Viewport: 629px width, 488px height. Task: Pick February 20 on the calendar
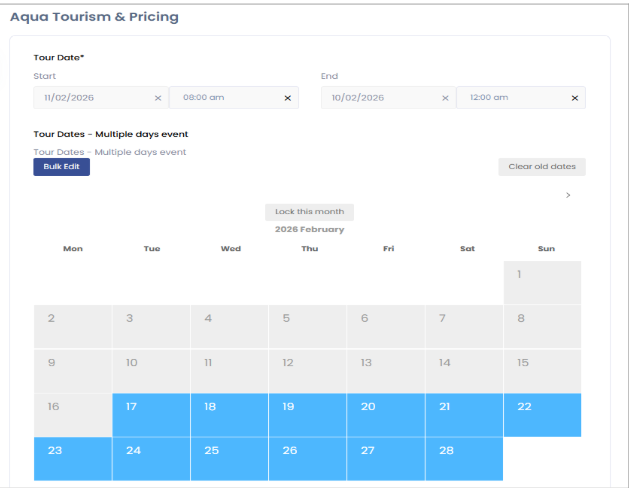386,415
